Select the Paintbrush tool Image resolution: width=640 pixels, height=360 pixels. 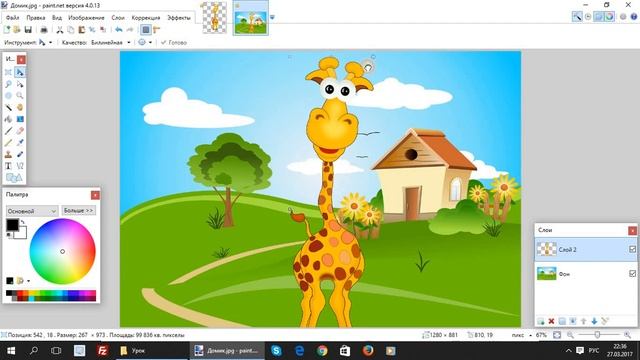coord(8,131)
